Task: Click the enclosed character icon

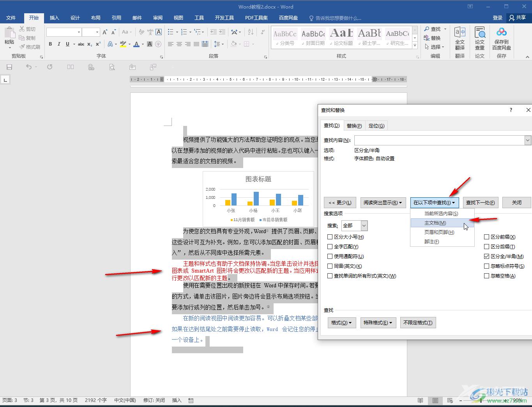Action: [158, 44]
